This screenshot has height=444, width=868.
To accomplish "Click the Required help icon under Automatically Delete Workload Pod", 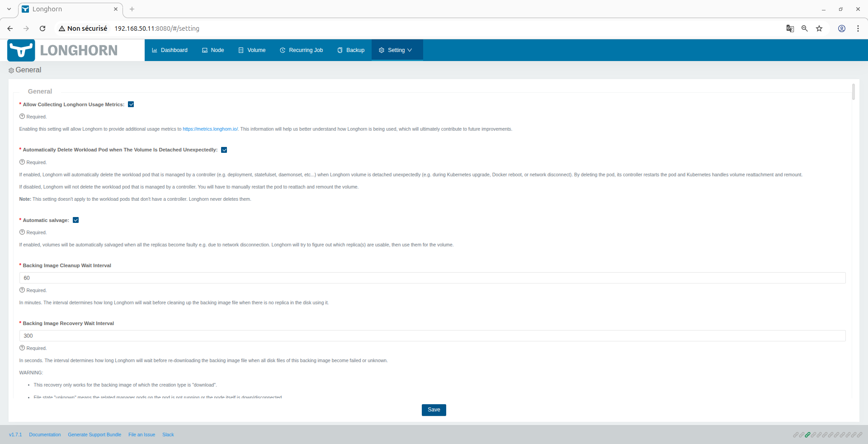I will click(22, 162).
